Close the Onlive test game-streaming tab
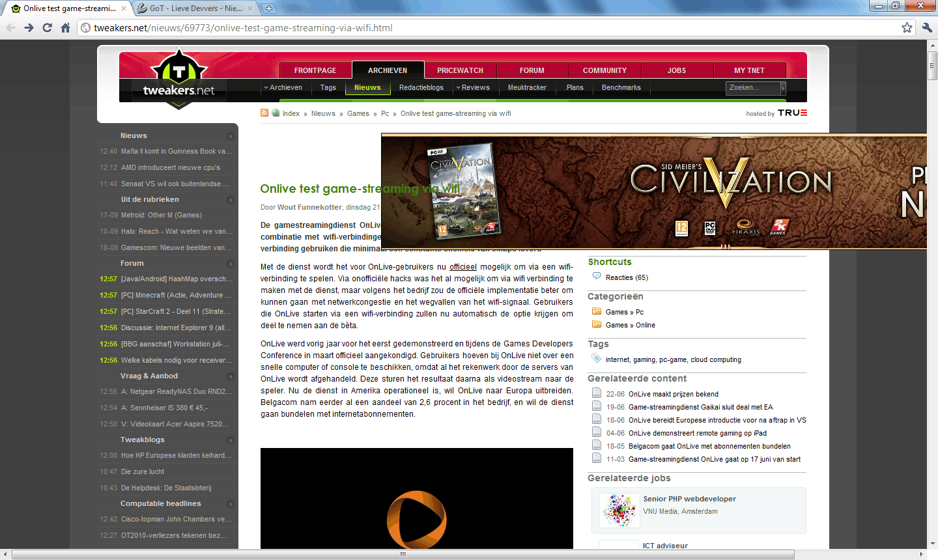Image resolution: width=938 pixels, height=560 pixels. tap(124, 8)
